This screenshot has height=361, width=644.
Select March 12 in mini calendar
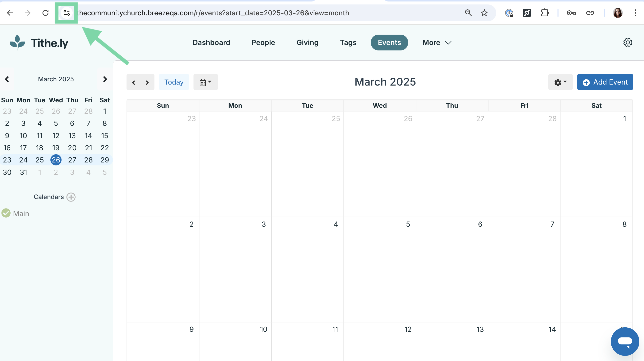[x=56, y=135]
